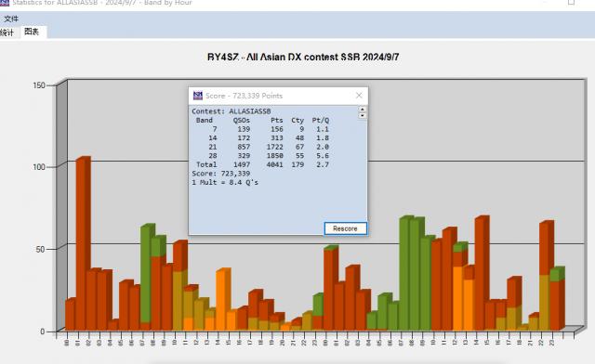595x364 pixels.
Task: Click the down arrow in the Score dialog scrollbar
Action: pyautogui.click(x=363, y=116)
